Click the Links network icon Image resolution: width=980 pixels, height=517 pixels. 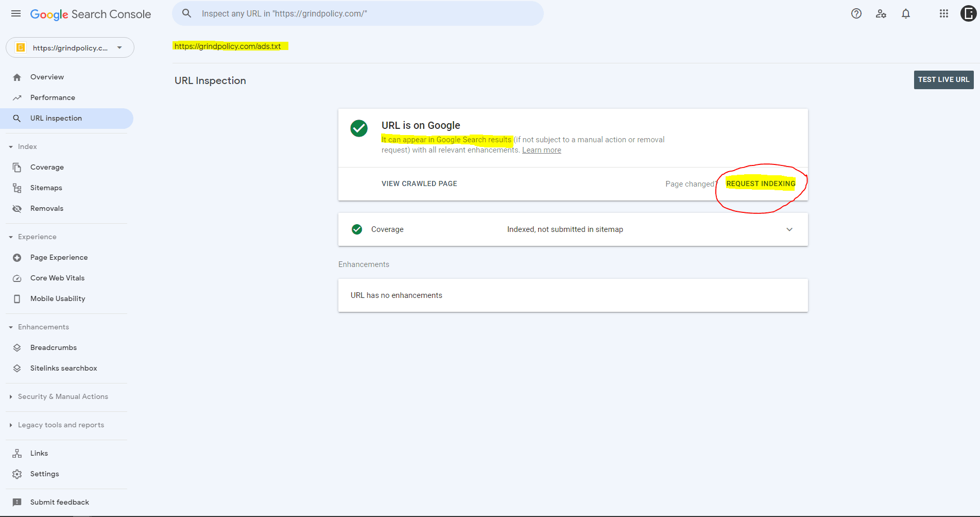(17, 454)
